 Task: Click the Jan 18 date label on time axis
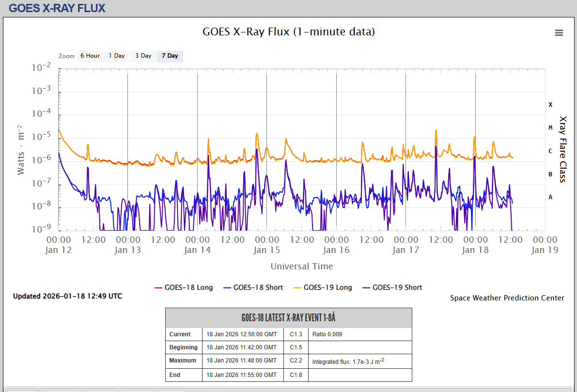475,250
